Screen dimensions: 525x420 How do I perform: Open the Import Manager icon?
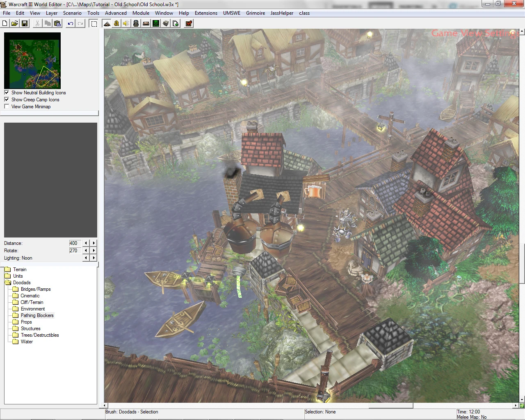176,23
